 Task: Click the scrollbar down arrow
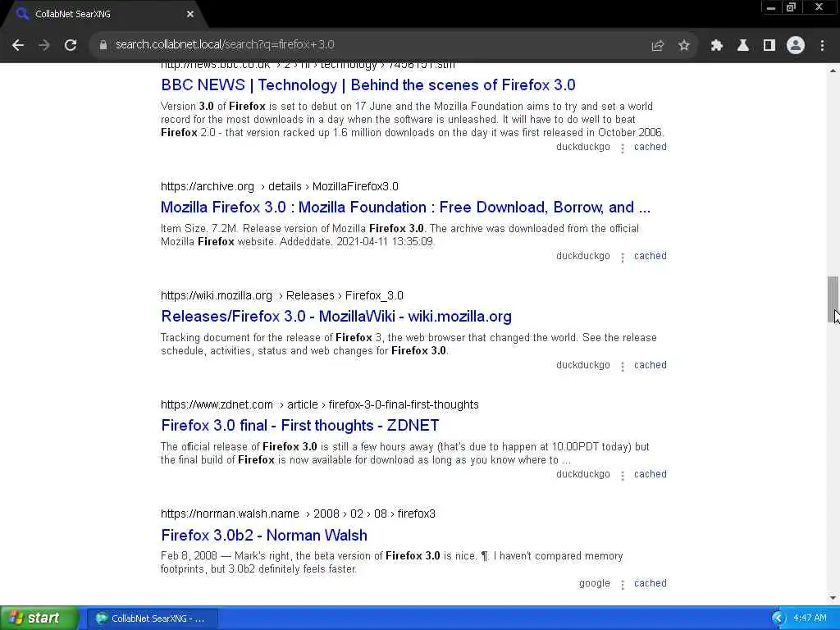[x=833, y=598]
